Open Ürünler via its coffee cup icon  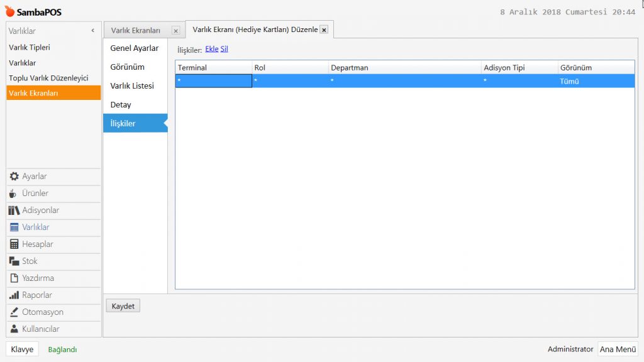pyautogui.click(x=14, y=194)
